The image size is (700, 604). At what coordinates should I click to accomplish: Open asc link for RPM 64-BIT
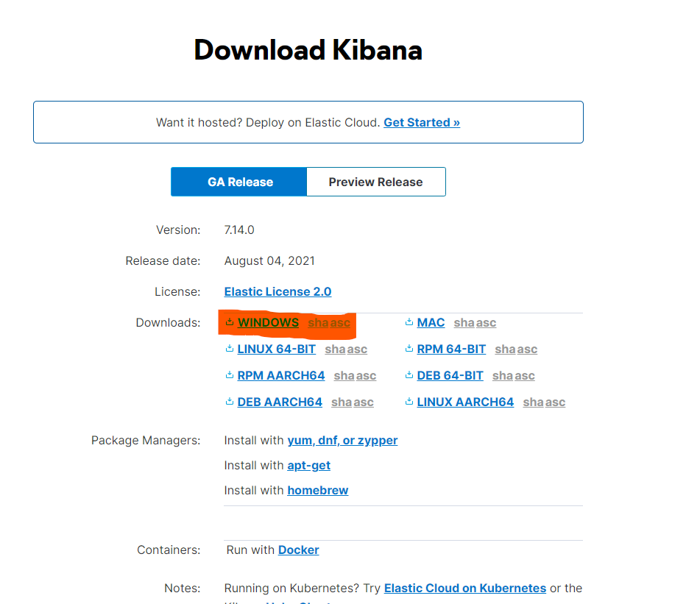pos(527,349)
